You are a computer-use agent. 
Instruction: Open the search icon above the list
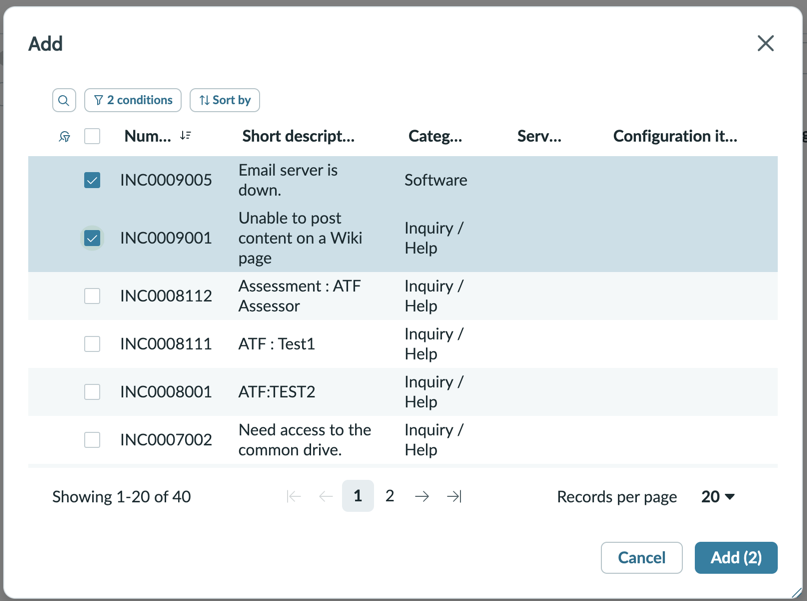[x=64, y=100]
